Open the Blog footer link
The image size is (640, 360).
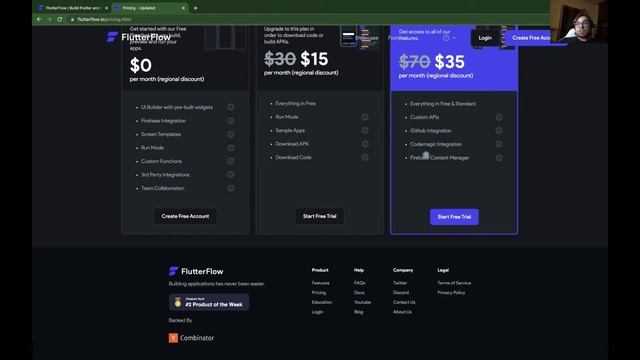[358, 312]
